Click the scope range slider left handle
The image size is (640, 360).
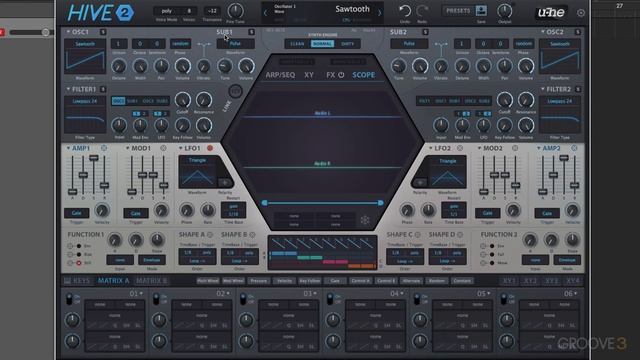coord(264,203)
